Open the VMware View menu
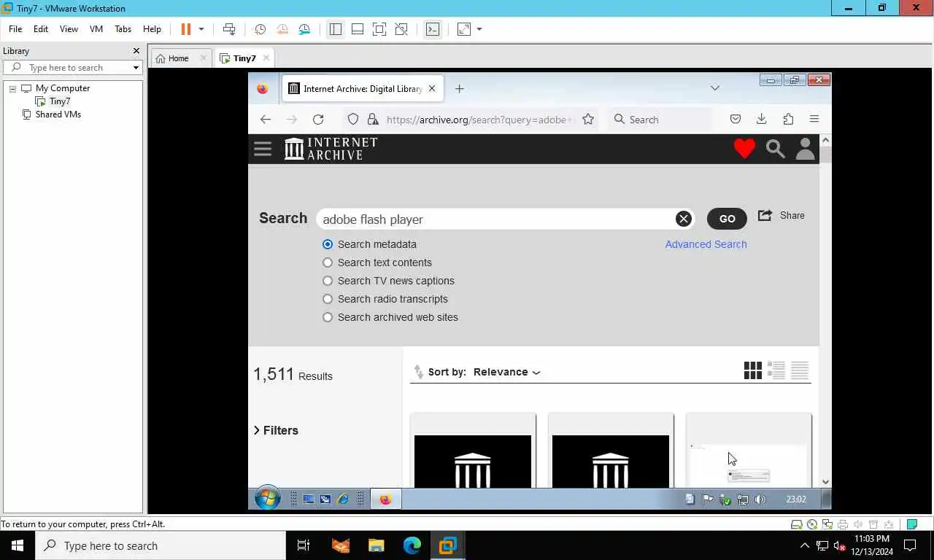The image size is (934, 560). (x=69, y=29)
